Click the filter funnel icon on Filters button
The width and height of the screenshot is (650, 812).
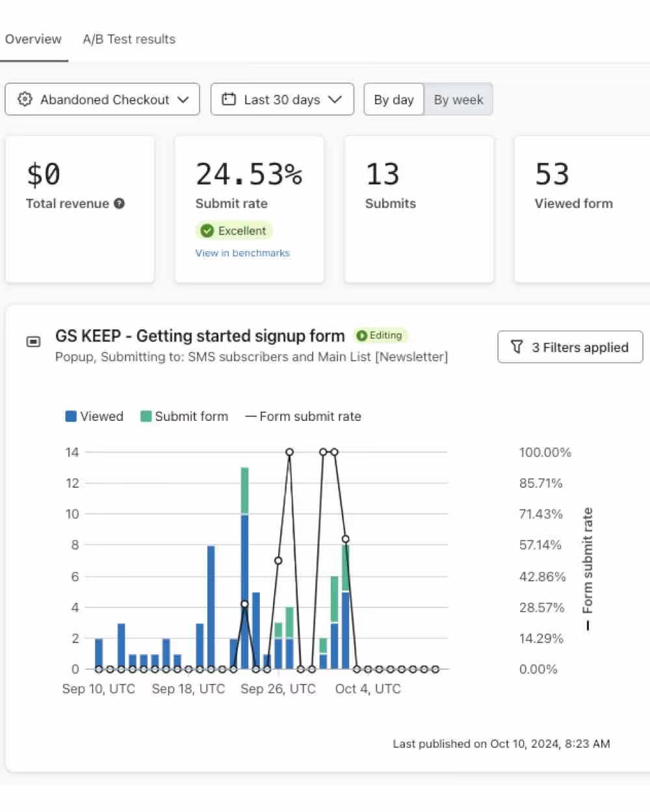click(x=517, y=347)
